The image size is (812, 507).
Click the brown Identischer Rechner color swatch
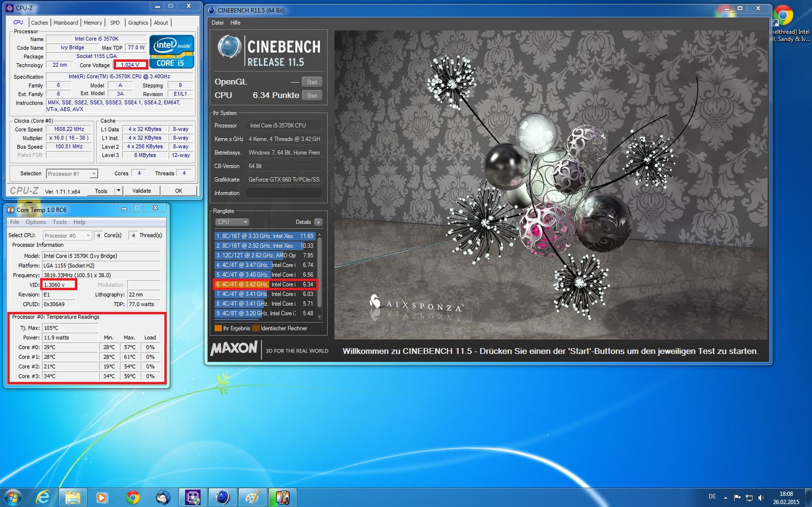coord(256,329)
